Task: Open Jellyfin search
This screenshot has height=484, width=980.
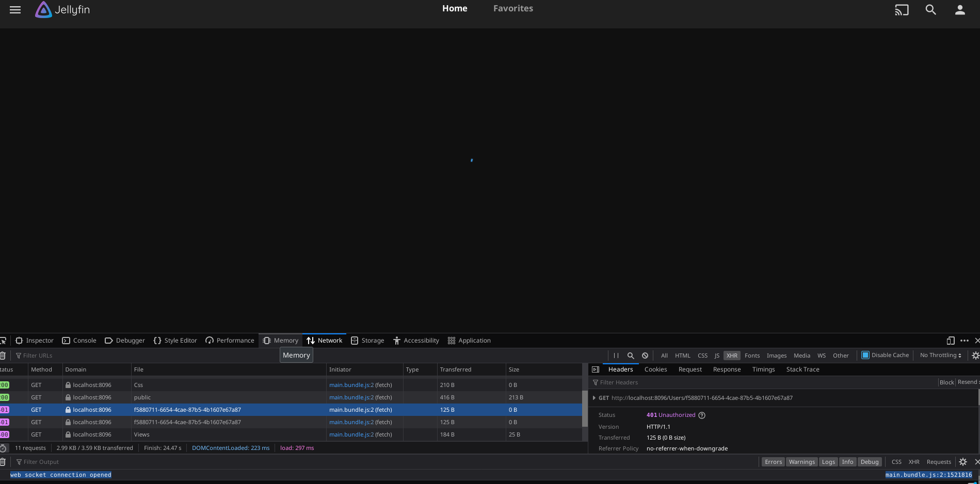Action: coord(930,10)
